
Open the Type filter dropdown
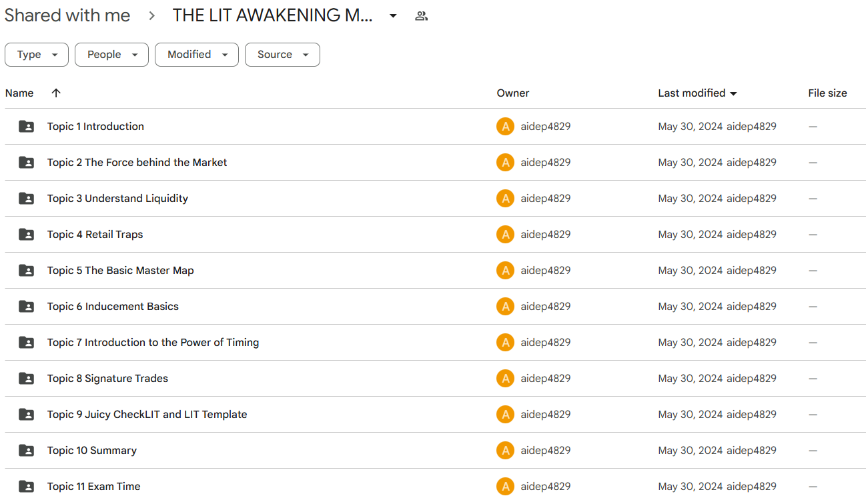[37, 55]
